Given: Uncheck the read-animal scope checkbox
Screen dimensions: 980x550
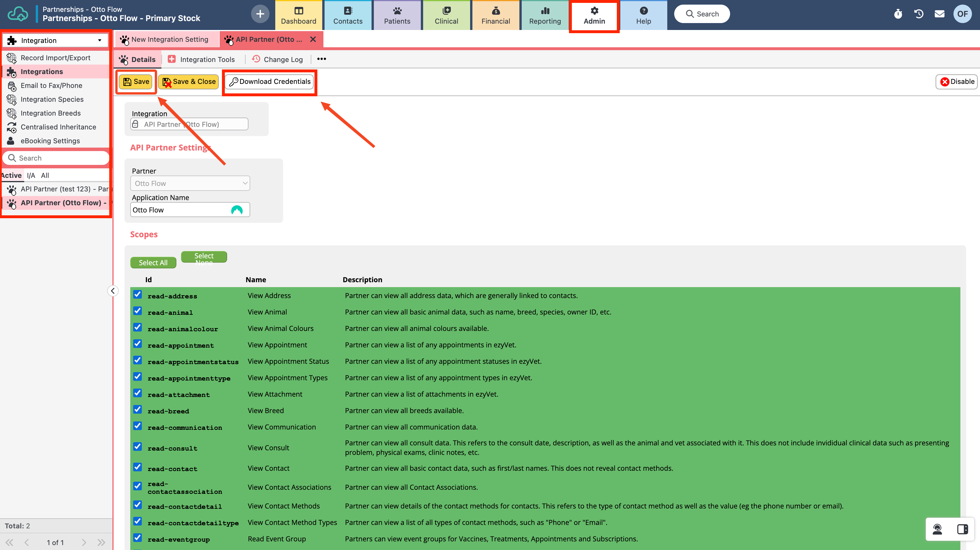Looking at the screenshot, I should click(x=137, y=311).
